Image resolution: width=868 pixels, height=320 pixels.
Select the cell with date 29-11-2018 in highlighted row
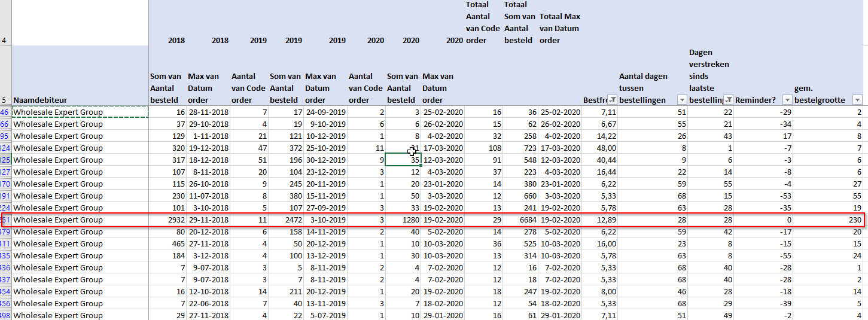tap(208, 220)
